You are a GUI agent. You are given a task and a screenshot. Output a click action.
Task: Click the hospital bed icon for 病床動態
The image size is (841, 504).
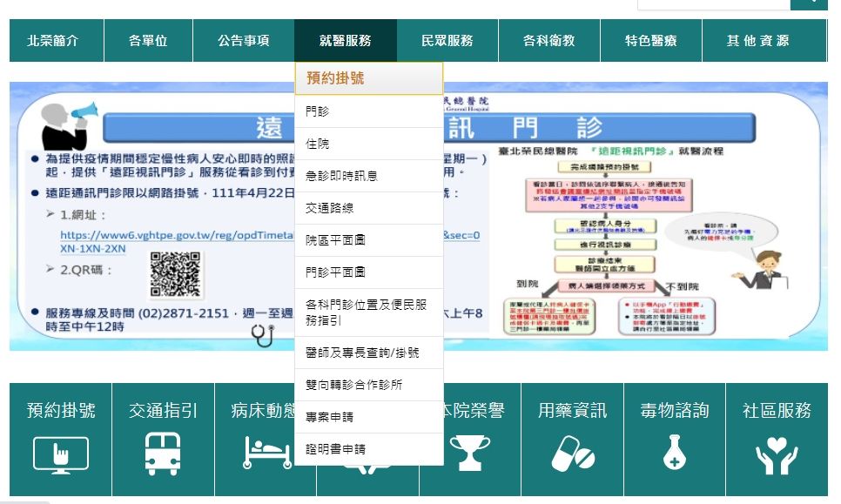tap(266, 453)
